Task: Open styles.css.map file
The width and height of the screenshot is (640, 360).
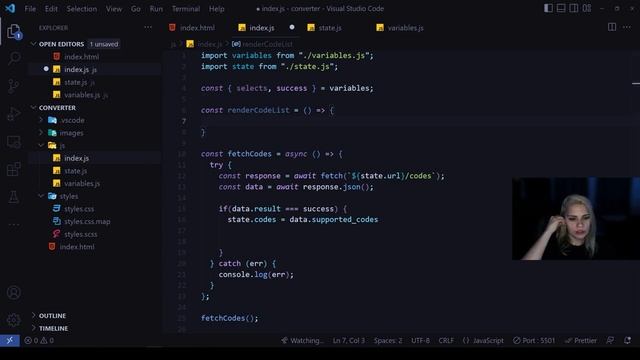Action: (x=87, y=222)
